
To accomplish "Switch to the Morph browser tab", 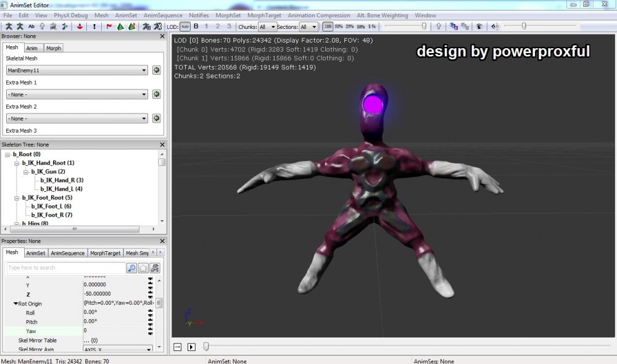I will (54, 48).
